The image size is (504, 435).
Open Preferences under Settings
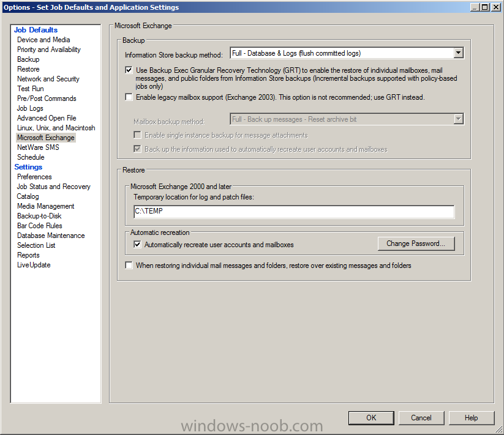[x=34, y=177]
